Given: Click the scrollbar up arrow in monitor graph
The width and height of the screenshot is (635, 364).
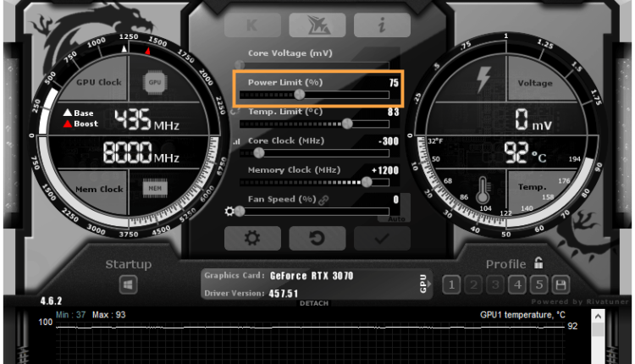Looking at the screenshot, I should (x=599, y=317).
